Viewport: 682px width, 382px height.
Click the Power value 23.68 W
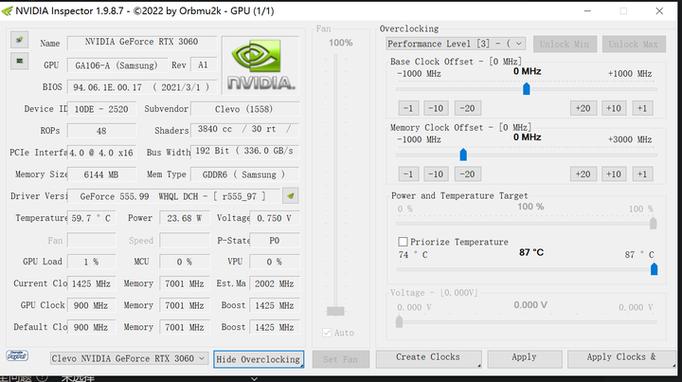(184, 218)
